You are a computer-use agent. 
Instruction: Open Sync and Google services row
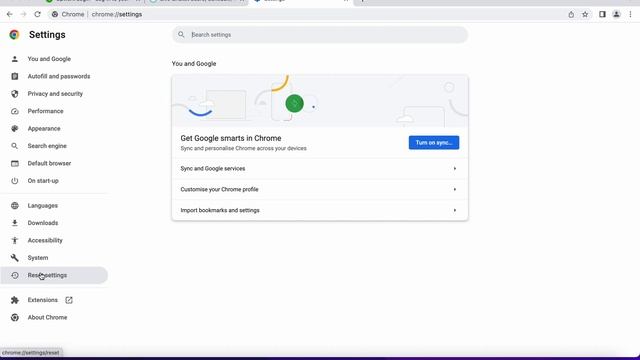(x=320, y=169)
